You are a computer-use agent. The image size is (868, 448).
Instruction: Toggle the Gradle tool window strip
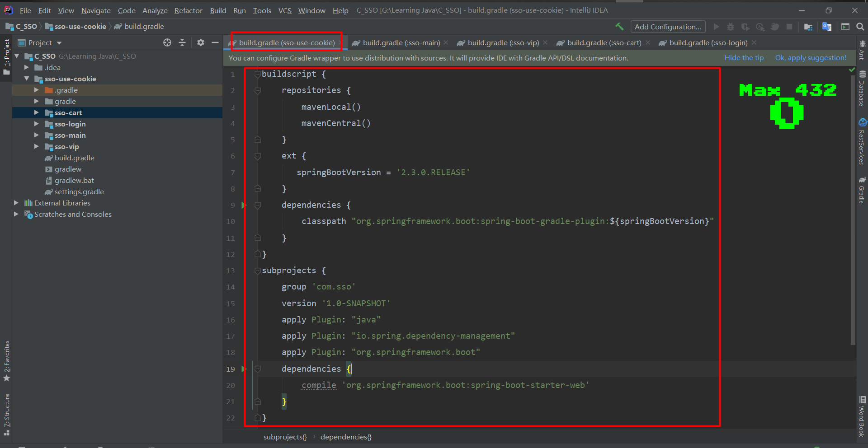[862, 190]
